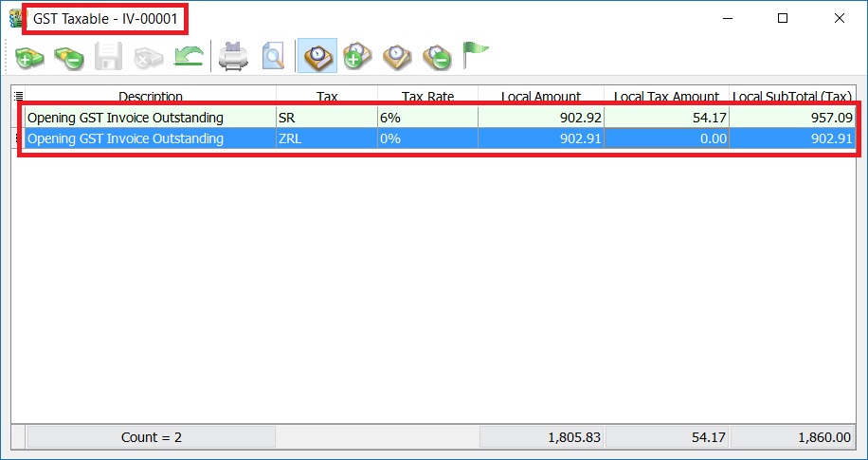The width and height of the screenshot is (868, 460).
Task: Click local amount 902.92 cell
Action: 541,118
